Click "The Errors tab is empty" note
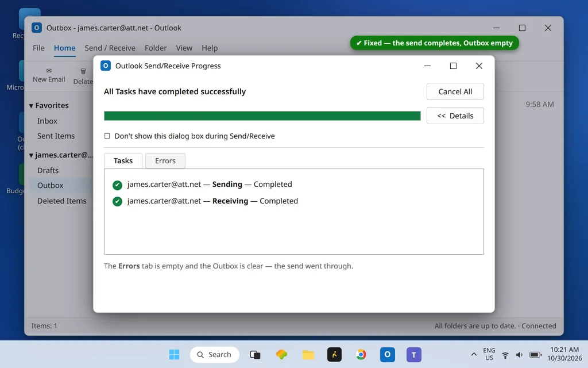 tap(229, 266)
